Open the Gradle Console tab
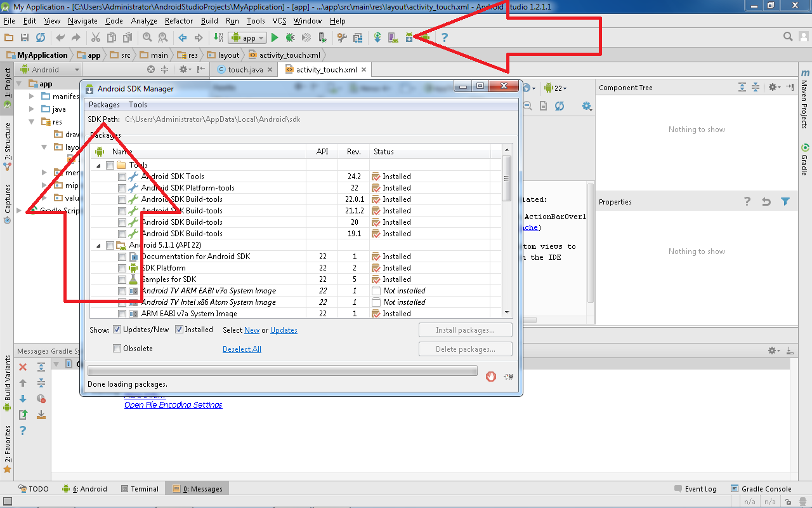This screenshot has width=812, height=508. (x=761, y=489)
